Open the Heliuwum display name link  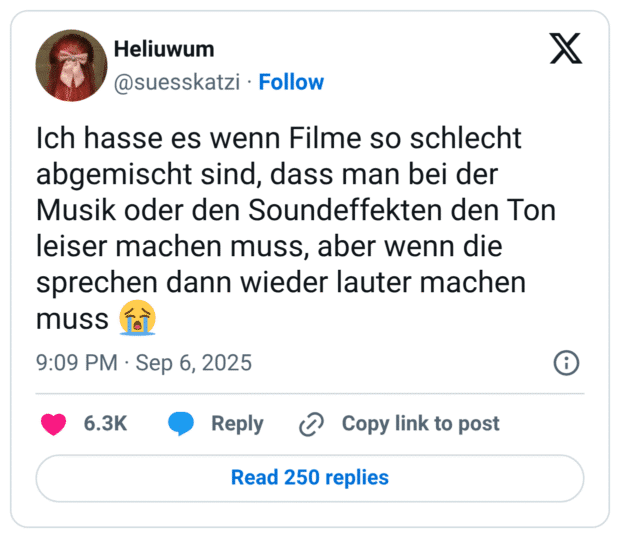tap(164, 50)
